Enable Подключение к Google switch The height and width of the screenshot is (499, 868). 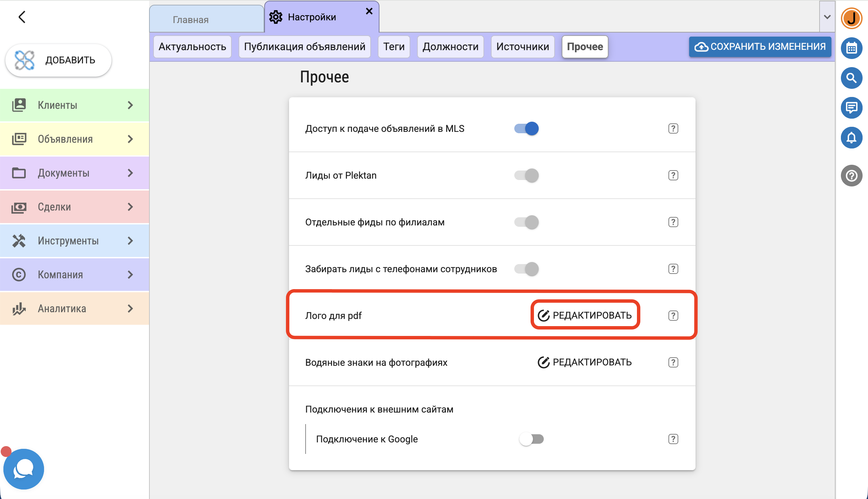tap(531, 439)
